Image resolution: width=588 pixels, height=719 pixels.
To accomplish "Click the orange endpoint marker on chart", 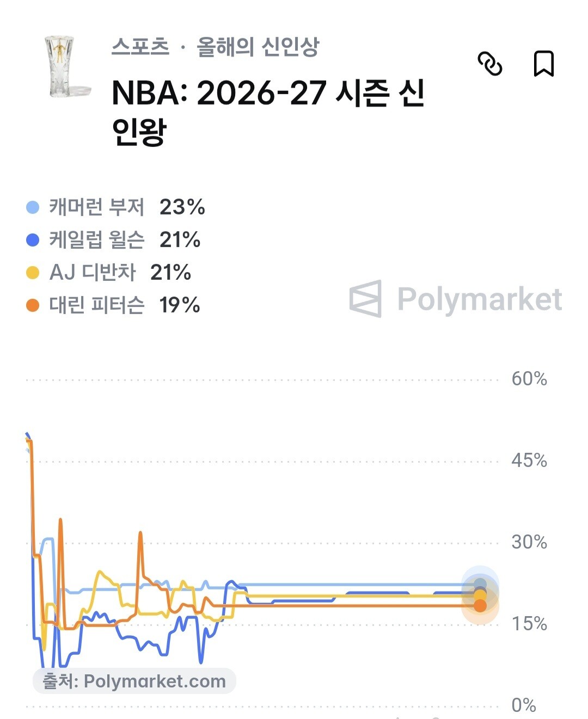I will (x=480, y=605).
